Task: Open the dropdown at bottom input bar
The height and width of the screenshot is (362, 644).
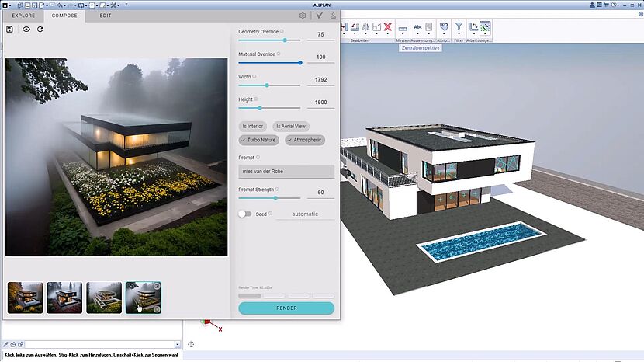Action: 178,344
